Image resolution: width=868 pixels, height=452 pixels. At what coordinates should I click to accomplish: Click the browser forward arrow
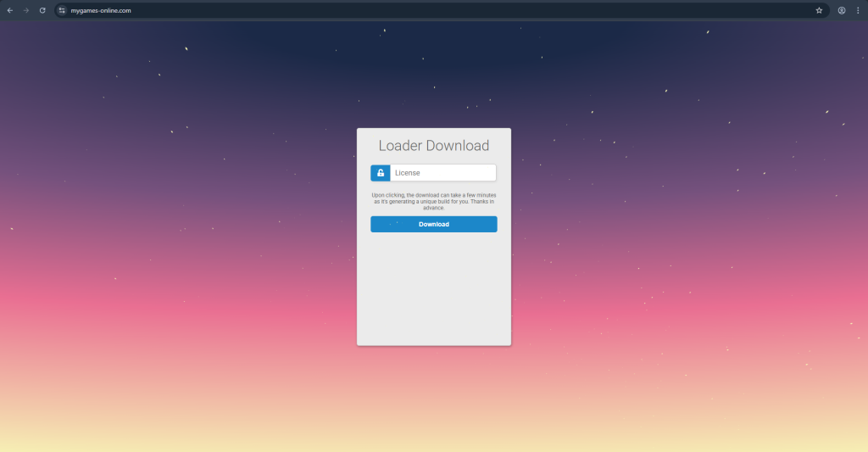tap(25, 10)
